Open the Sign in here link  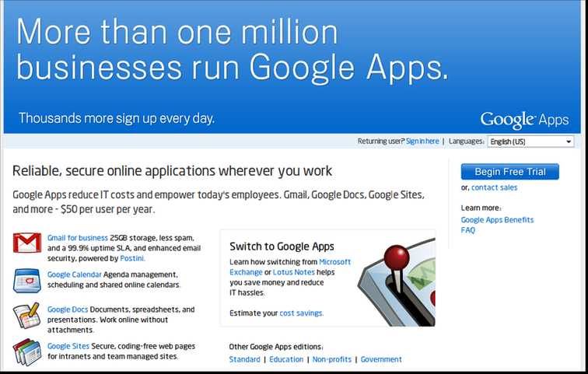[x=422, y=142]
